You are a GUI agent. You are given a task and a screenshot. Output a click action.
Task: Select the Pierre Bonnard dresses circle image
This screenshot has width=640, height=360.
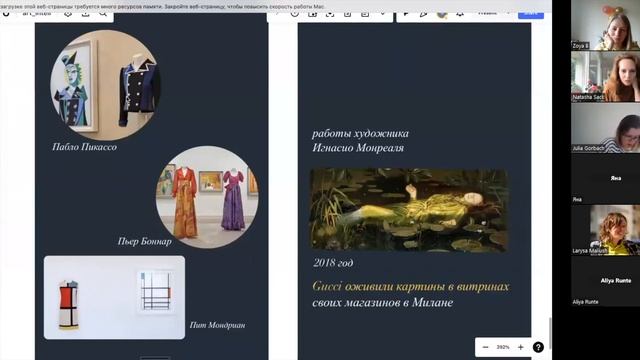(x=207, y=197)
